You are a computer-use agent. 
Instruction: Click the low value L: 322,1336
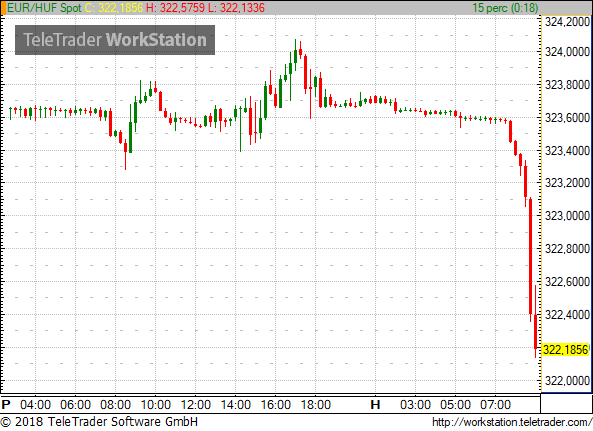236,8
